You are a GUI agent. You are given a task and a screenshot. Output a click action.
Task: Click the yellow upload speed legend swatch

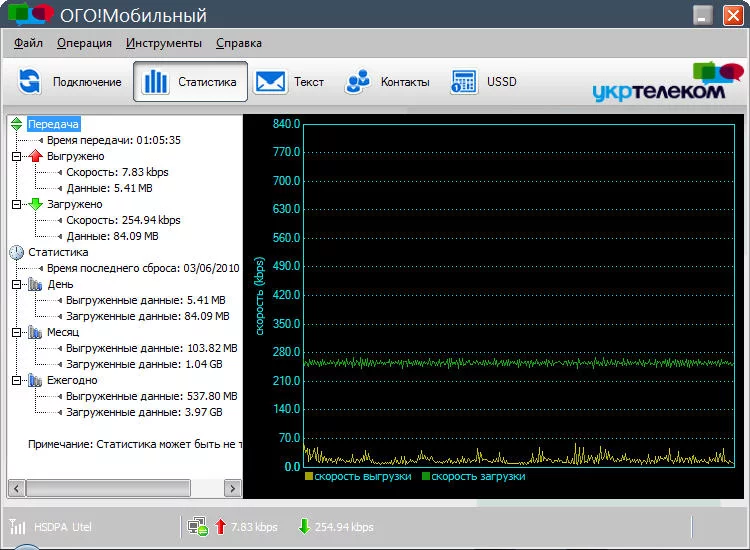pos(310,477)
